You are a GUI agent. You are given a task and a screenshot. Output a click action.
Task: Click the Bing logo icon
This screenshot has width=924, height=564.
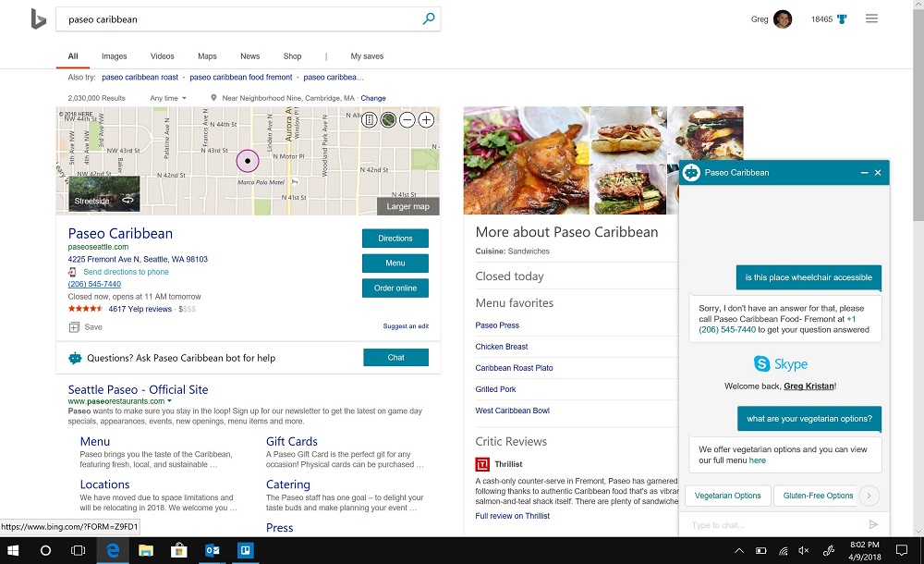(38, 19)
